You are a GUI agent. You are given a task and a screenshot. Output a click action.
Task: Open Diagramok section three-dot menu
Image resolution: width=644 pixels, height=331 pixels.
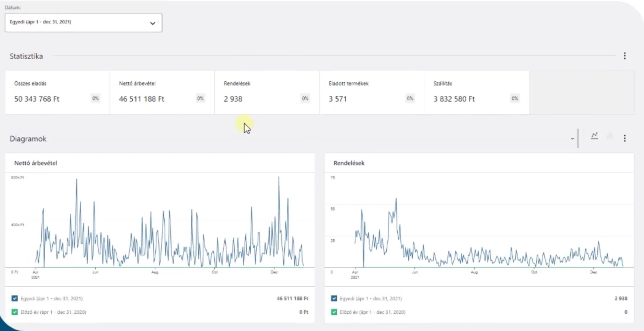pos(624,138)
